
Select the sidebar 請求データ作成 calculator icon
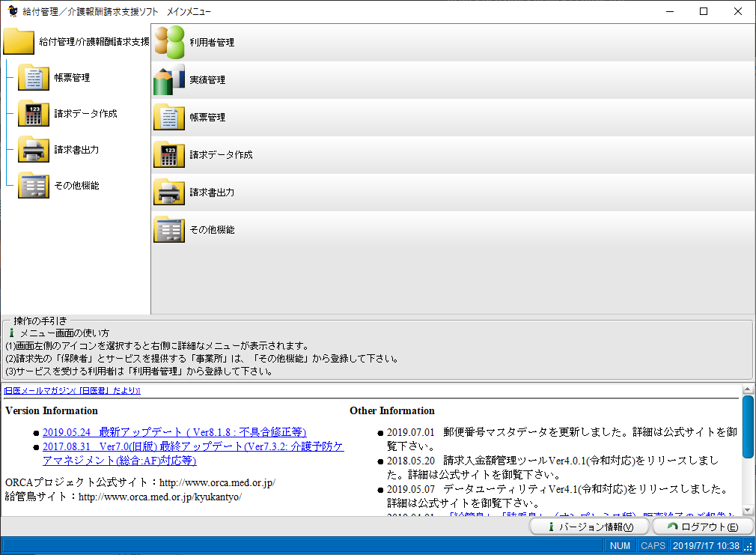click(x=33, y=114)
